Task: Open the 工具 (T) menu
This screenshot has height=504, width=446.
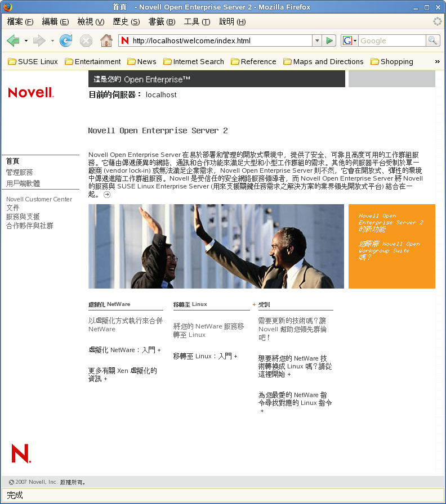Action: (197, 21)
